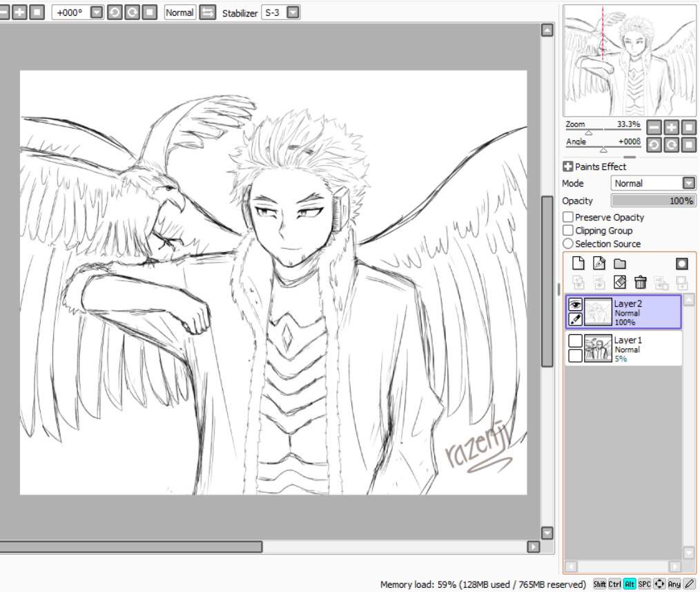Create a new layer set folder
The height and width of the screenshot is (592, 700).
pos(620,264)
